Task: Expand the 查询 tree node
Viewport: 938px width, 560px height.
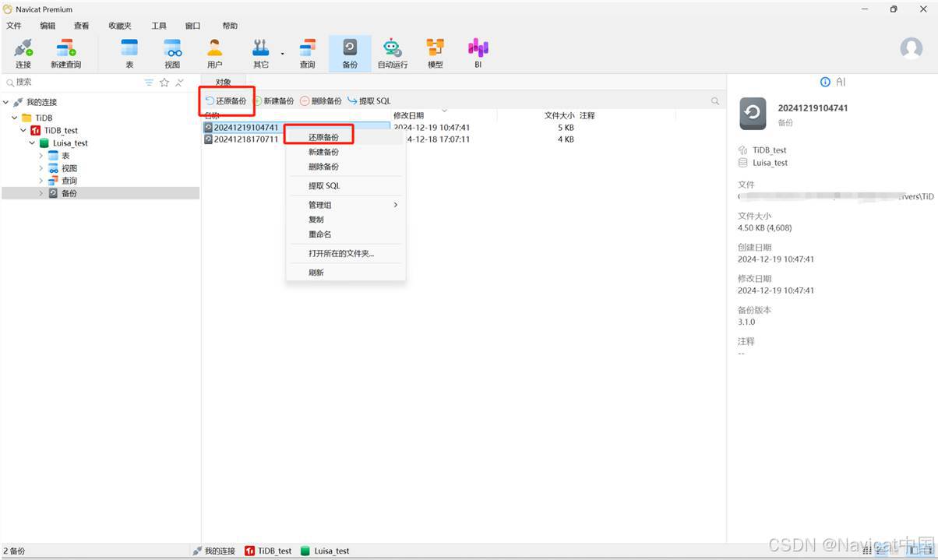Action: tap(41, 181)
